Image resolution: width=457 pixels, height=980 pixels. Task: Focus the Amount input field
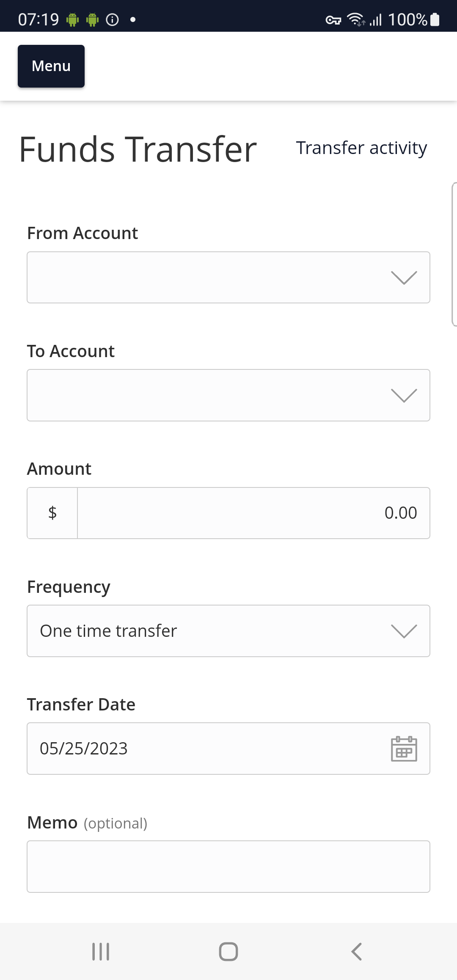[x=253, y=513]
